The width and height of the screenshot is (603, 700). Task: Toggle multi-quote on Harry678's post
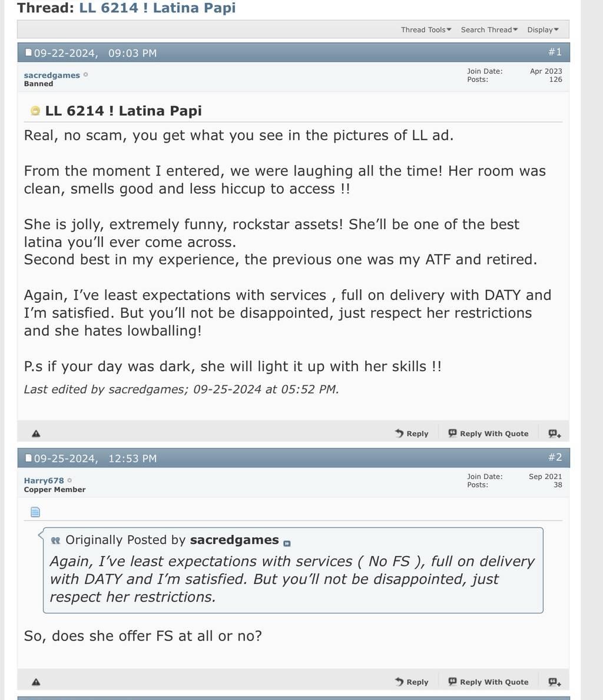point(555,682)
